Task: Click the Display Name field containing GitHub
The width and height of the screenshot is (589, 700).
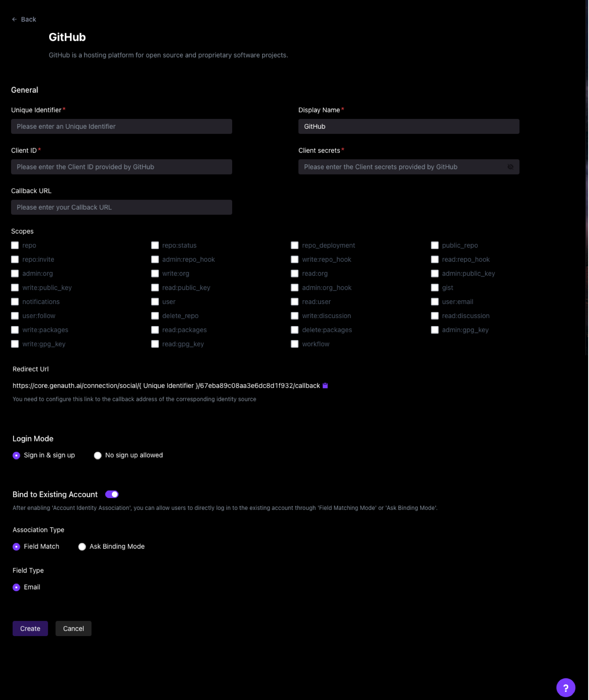Action: 409,127
